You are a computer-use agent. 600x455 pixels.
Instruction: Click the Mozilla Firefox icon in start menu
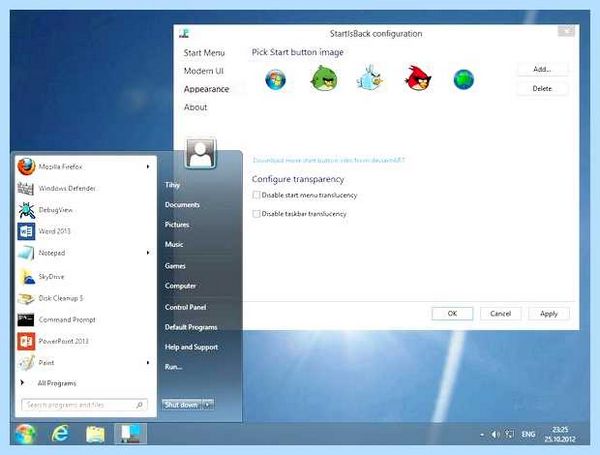click(26, 167)
